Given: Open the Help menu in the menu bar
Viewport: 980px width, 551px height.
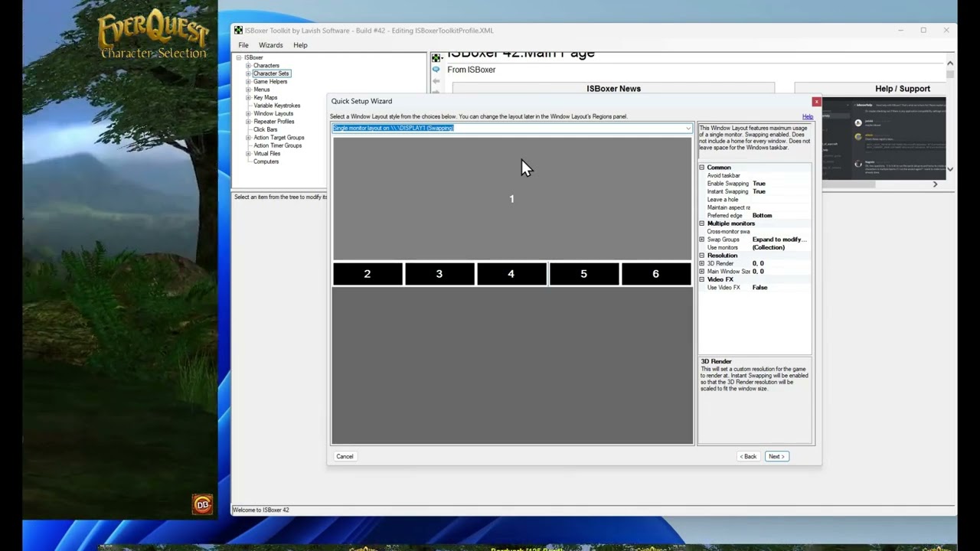Looking at the screenshot, I should 300,45.
